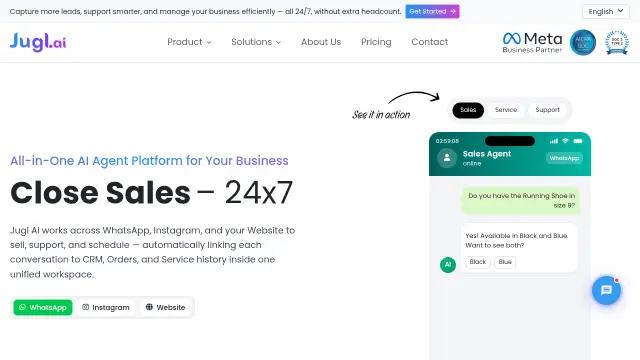Select the Sales demo pill
The image size is (640, 360).
[x=468, y=110]
